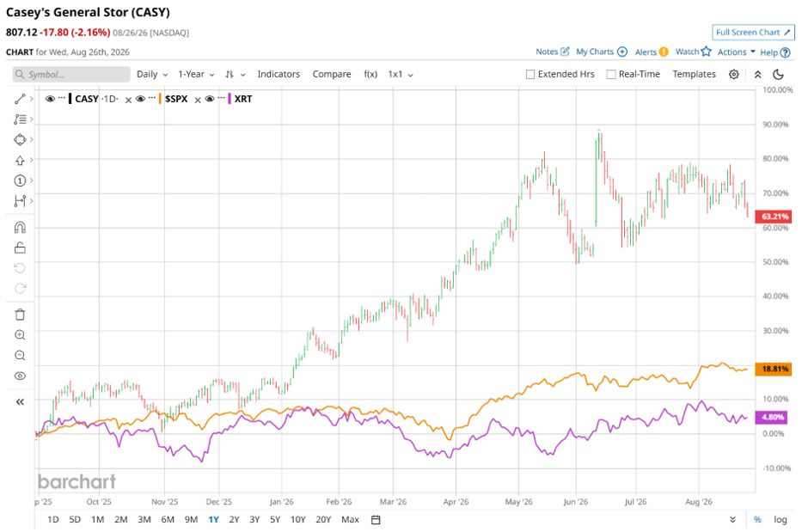Viewport: 808px width, 532px height.
Task: Open the Fibonacci and text list tool
Action: 20,119
